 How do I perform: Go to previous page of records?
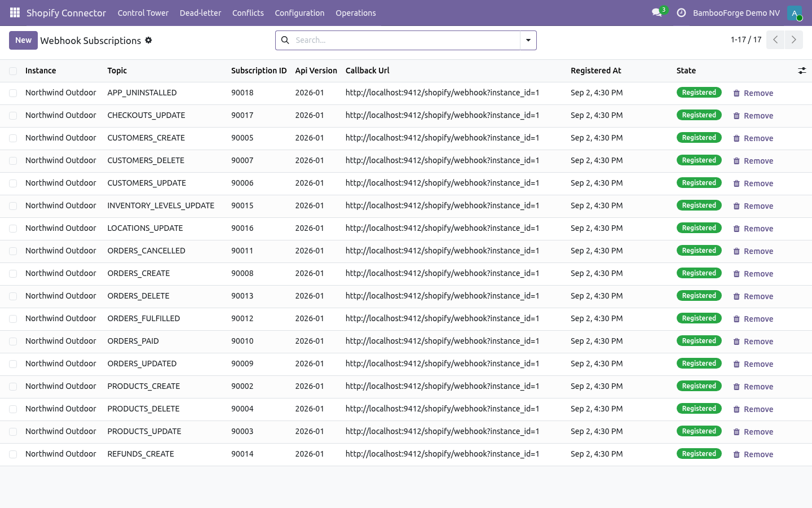click(775, 40)
